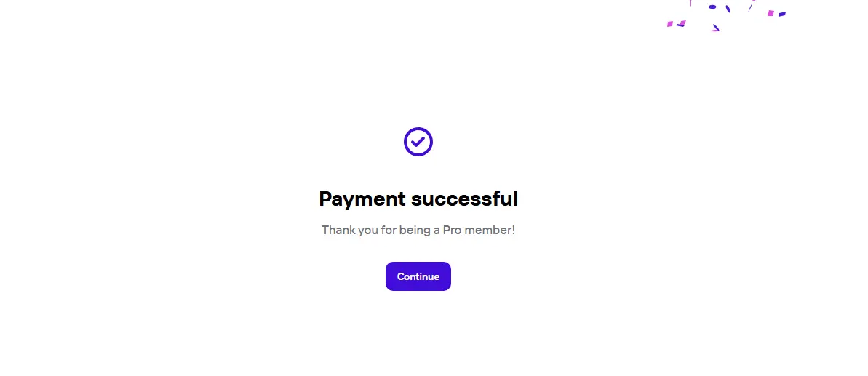Screen dimensions: 868x376
Task: Click the circled checkmark success icon
Action: tap(418, 142)
